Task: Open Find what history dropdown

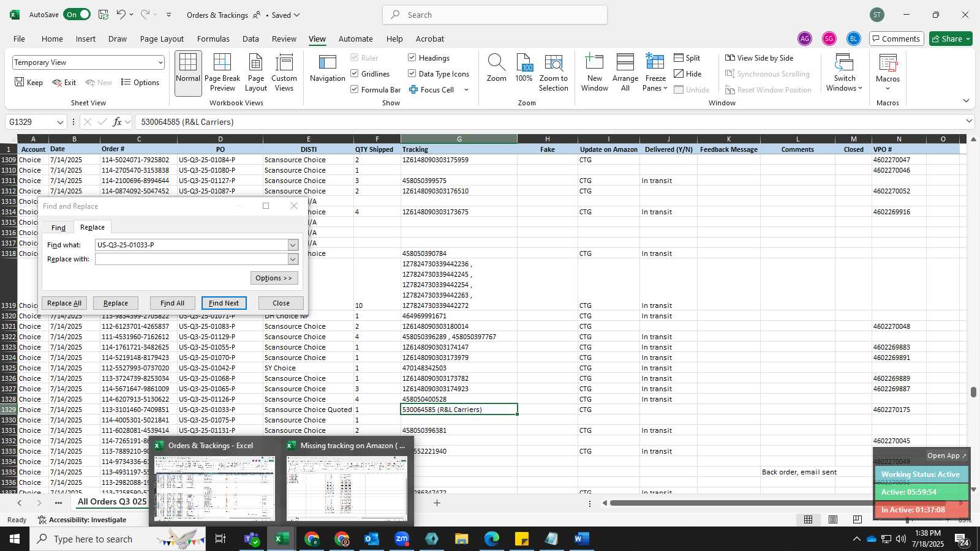Action: (293, 245)
